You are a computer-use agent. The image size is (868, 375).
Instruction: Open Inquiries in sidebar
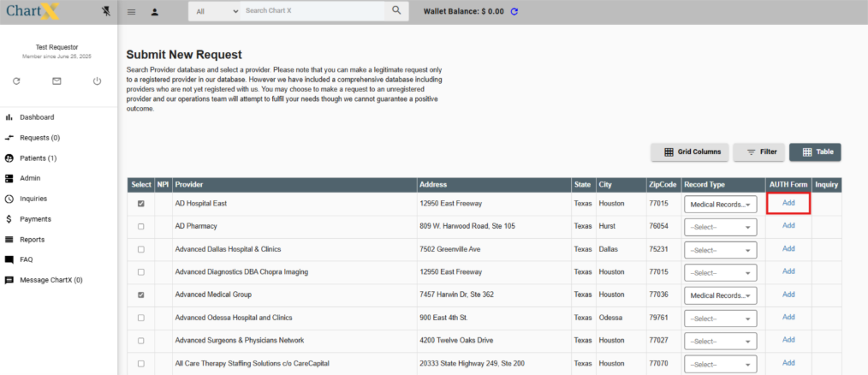[x=33, y=199]
